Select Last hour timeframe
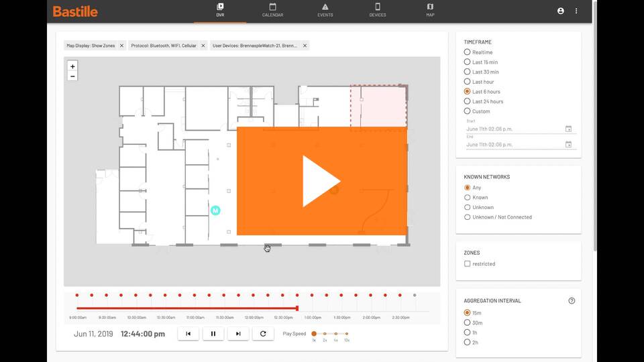The width and height of the screenshot is (644, 362). click(467, 82)
